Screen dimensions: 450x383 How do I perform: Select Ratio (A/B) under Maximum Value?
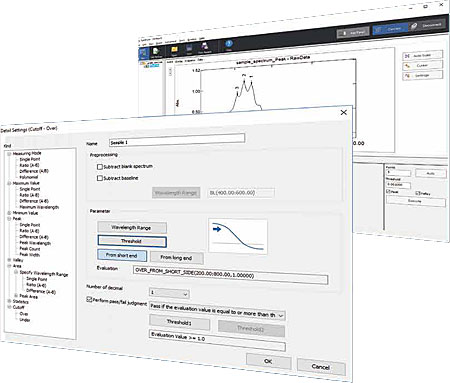point(29,195)
